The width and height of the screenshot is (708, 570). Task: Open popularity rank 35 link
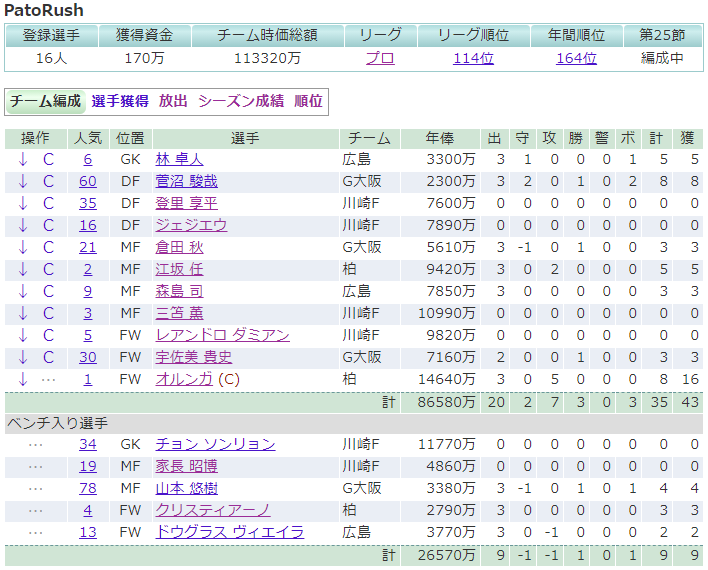click(x=88, y=203)
